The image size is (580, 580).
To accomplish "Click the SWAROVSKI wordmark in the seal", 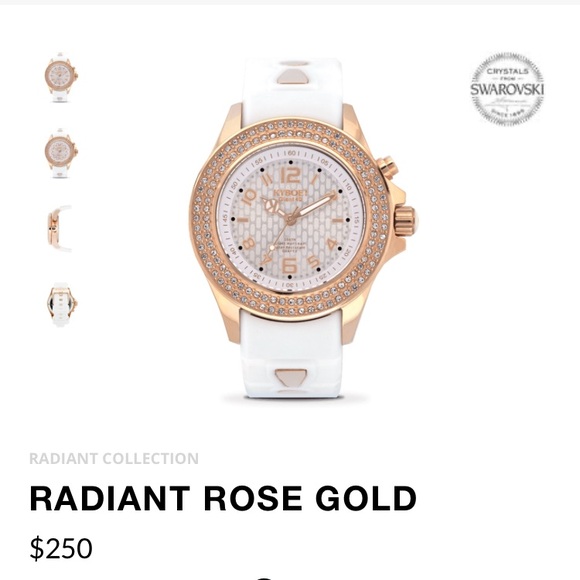I will [507, 90].
